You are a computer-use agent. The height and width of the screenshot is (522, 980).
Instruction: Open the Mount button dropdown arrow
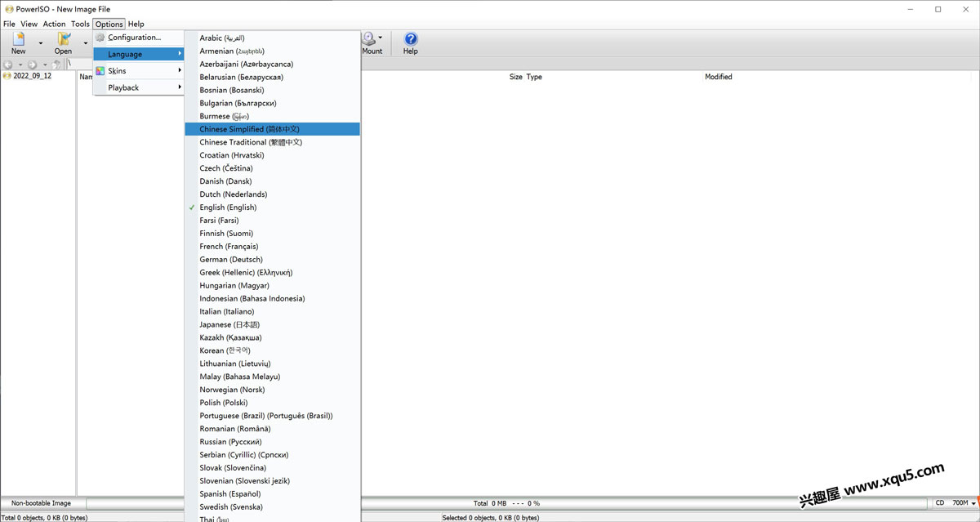(x=381, y=38)
